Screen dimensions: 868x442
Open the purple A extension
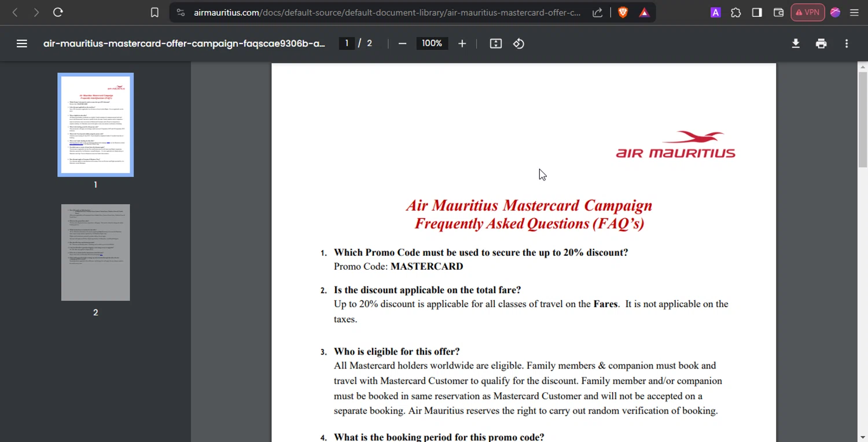(716, 12)
